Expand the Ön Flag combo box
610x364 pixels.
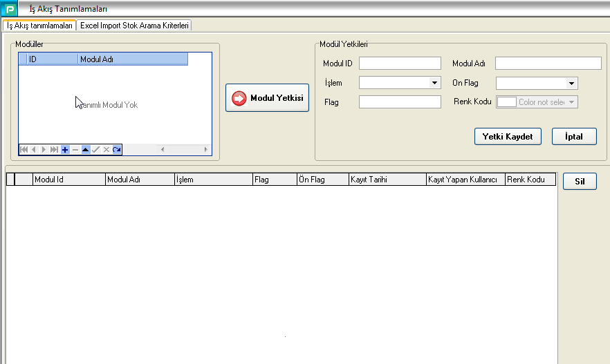[571, 83]
